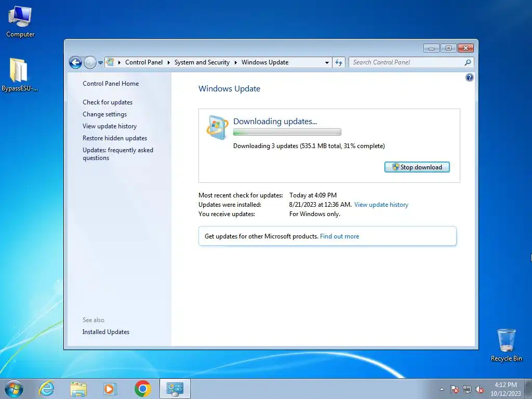
Task: Maximize the Windows Update window
Action: coord(448,48)
